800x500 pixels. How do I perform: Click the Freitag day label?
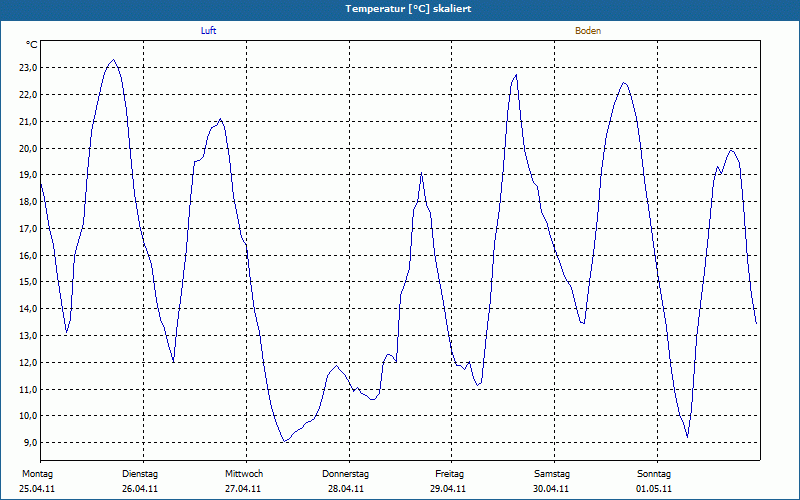[449, 474]
